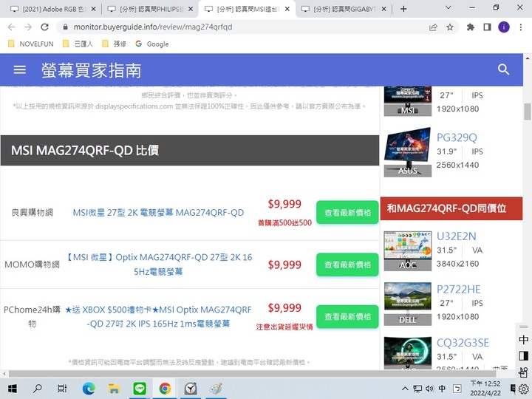The width and height of the screenshot is (532, 399).
Task: Open the CQ32G3SE monitor link
Action: pyautogui.click(x=463, y=343)
